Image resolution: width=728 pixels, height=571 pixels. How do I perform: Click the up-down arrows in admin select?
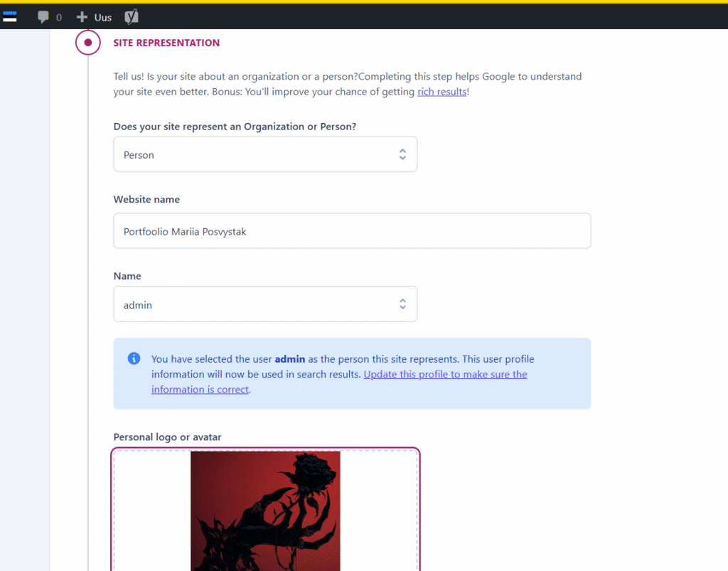pos(402,304)
